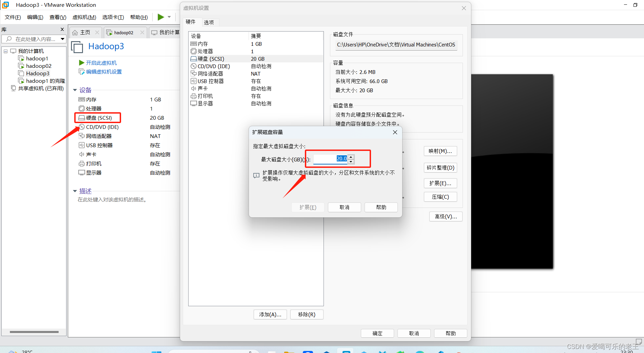Click the home tab house icon
Viewport: 644px width, 353px height.
75,33
